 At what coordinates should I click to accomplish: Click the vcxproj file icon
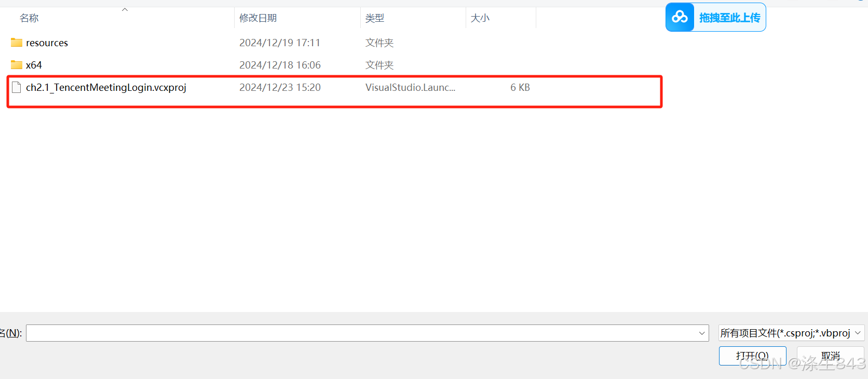click(x=17, y=87)
